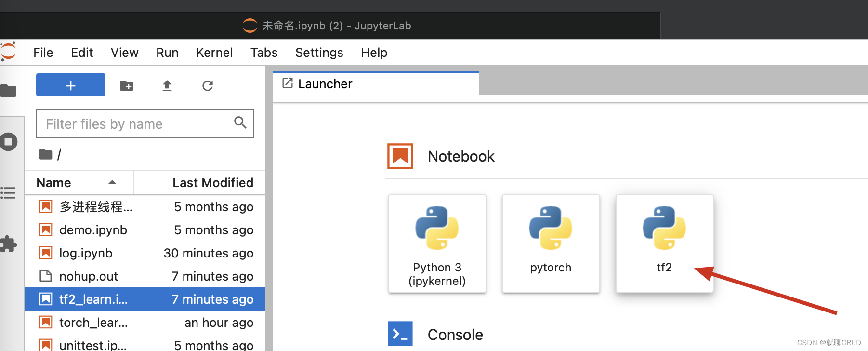This screenshot has height=351, width=868.
Task: Open the File menu
Action: point(43,53)
